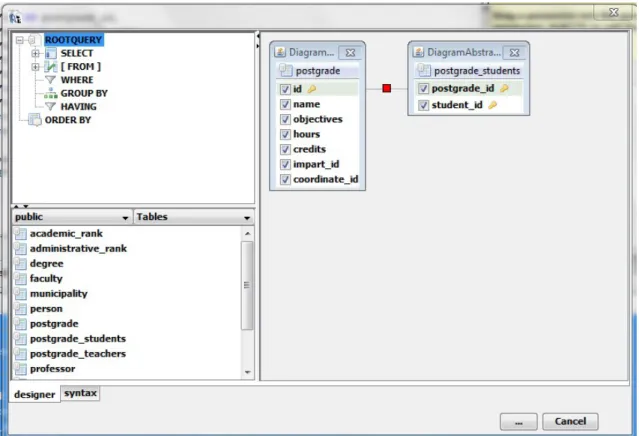639x436 pixels.
Task: Uncheck the coordinate_id column checkbox
Action: pos(285,180)
